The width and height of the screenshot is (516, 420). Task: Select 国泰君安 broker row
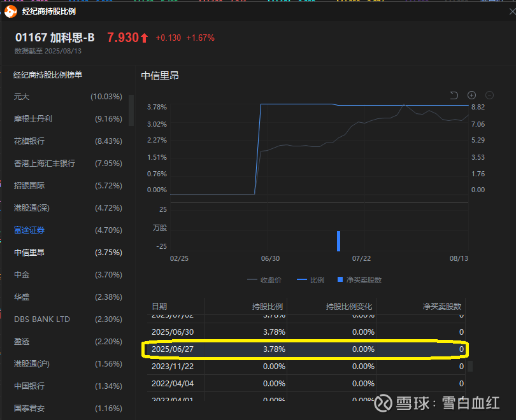pyautogui.click(x=68, y=408)
